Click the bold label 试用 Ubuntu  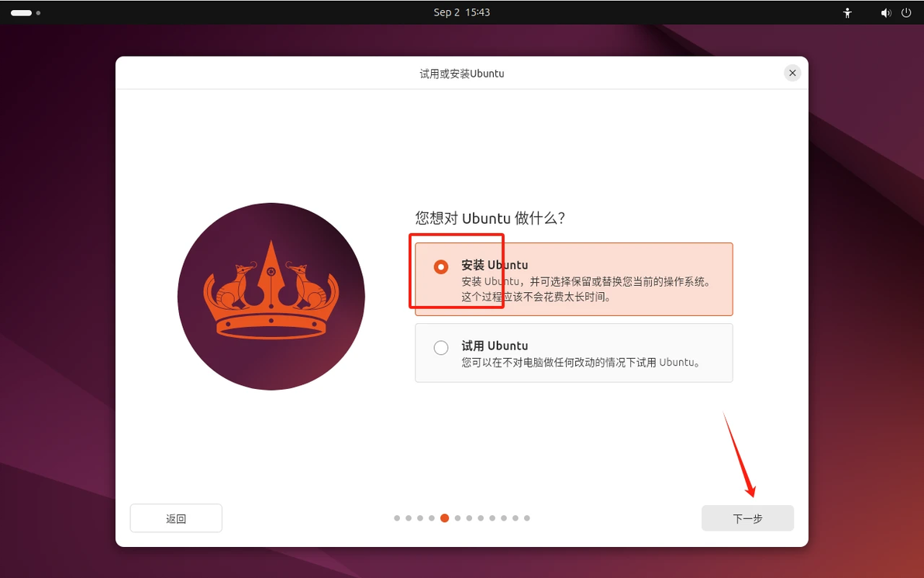(495, 346)
